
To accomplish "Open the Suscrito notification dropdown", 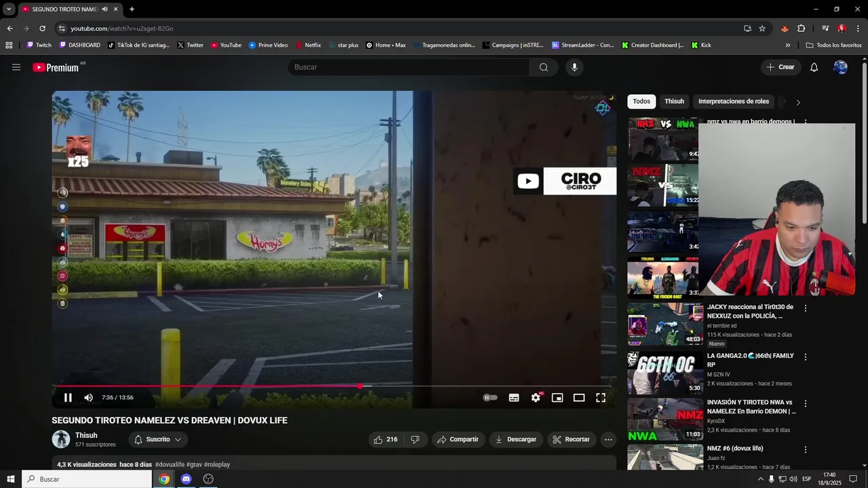I will click(158, 439).
